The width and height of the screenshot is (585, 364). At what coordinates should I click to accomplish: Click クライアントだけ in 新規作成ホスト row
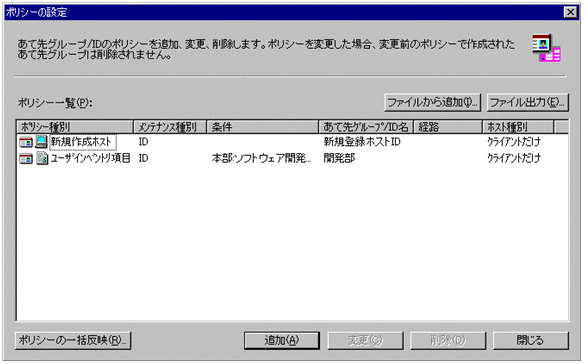[x=514, y=142]
